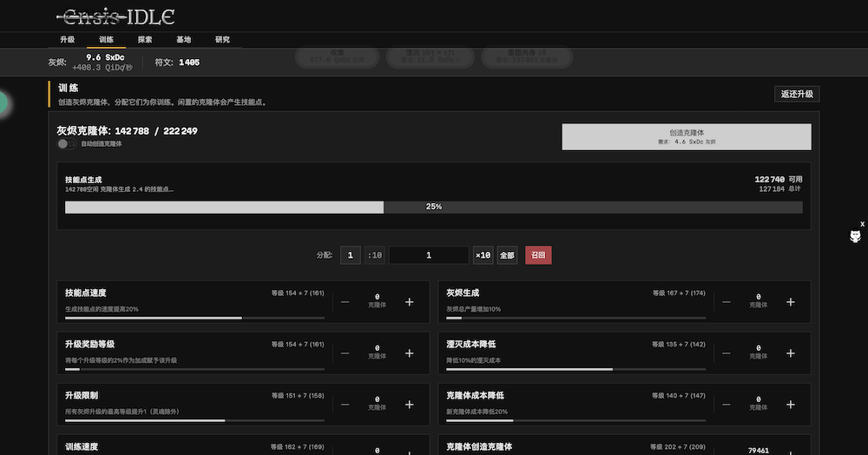Select the :10 divide allocation option
Viewport: 868px width, 455px height.
coord(375,255)
